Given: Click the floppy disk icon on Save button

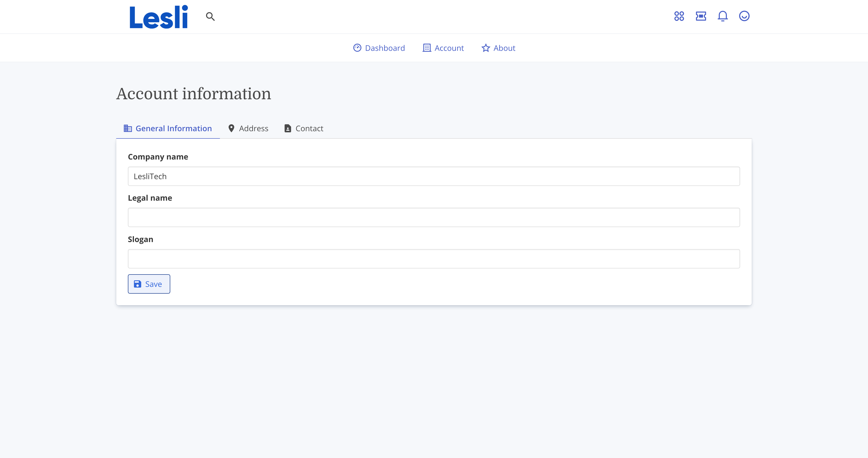Looking at the screenshot, I should 138,284.
